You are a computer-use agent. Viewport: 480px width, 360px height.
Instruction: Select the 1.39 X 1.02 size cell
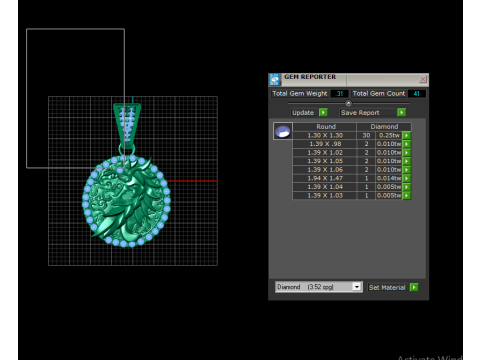(325, 153)
